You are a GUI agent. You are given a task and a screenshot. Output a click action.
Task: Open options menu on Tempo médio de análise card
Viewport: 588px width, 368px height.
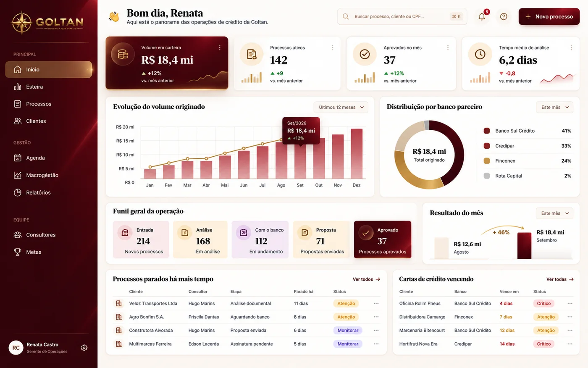(571, 48)
